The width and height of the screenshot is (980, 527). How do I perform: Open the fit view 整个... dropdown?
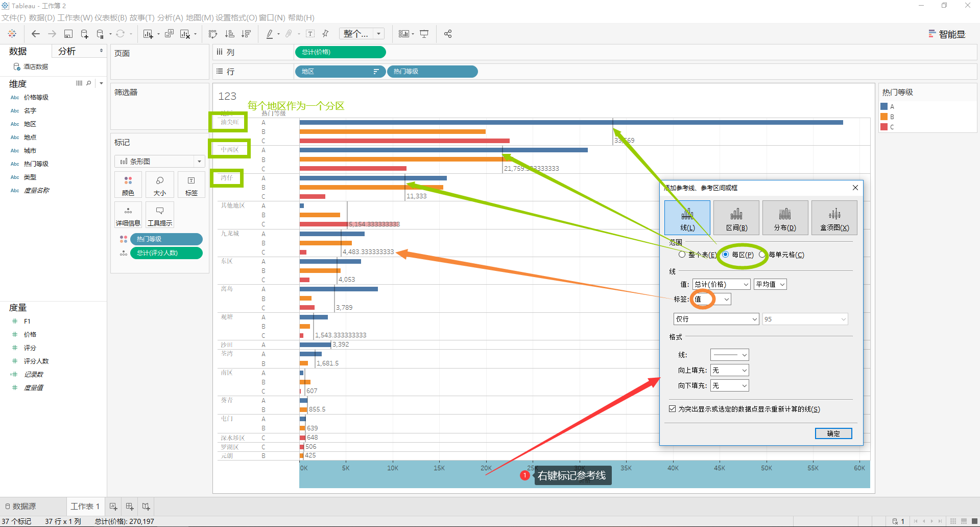(363, 34)
